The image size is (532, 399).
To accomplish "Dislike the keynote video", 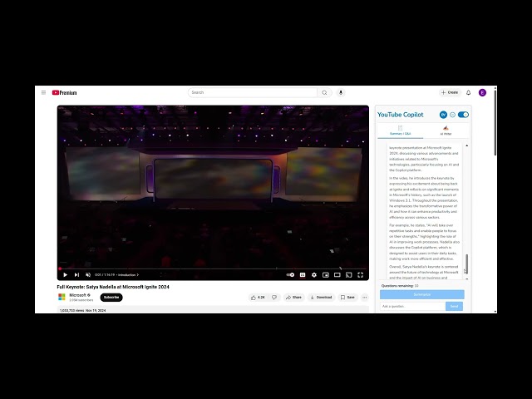I will click(274, 298).
